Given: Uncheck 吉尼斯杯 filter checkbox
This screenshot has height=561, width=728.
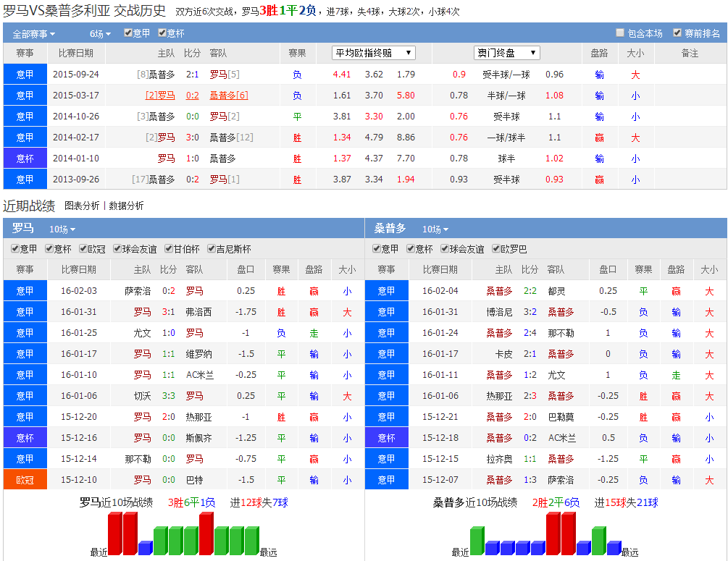Looking at the screenshot, I should pos(212,249).
